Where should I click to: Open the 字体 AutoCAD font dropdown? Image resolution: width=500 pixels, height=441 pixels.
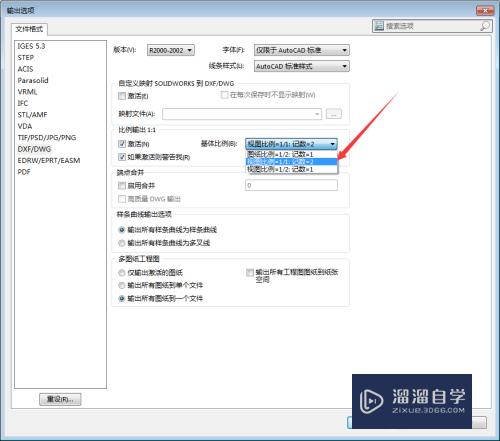pyautogui.click(x=302, y=50)
